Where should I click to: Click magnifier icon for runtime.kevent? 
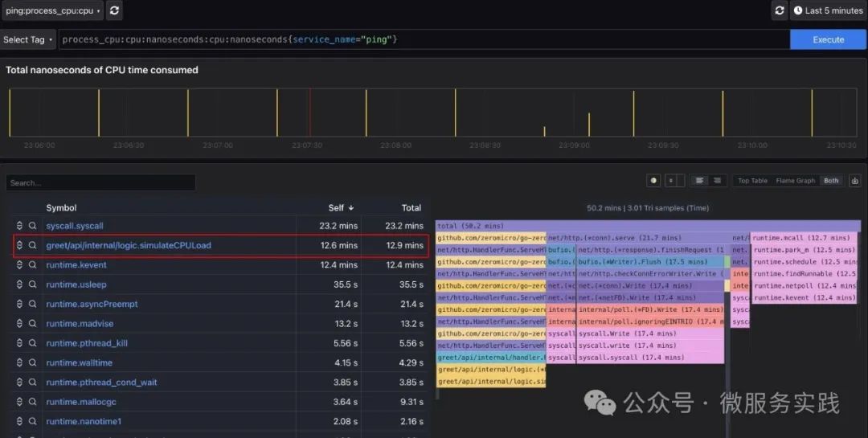click(x=33, y=264)
